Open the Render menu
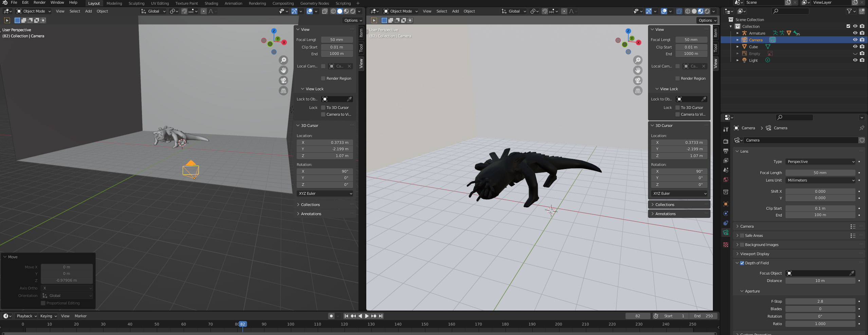This screenshot has width=868, height=335. click(39, 3)
